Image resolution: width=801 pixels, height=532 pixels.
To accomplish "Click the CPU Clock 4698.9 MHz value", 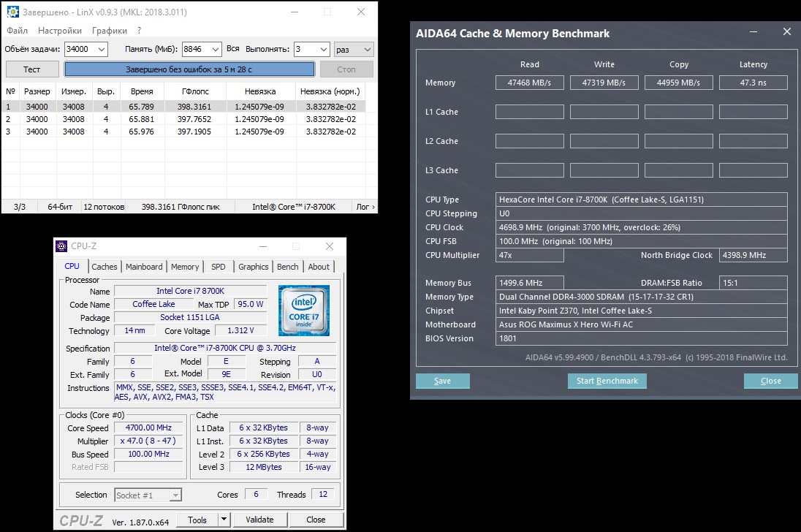I will coord(642,227).
